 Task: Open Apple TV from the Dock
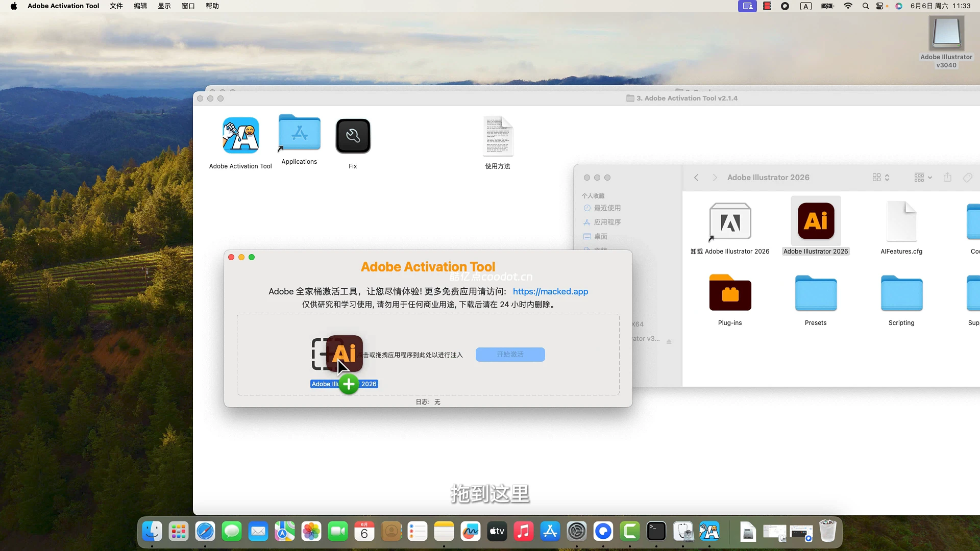click(x=497, y=532)
